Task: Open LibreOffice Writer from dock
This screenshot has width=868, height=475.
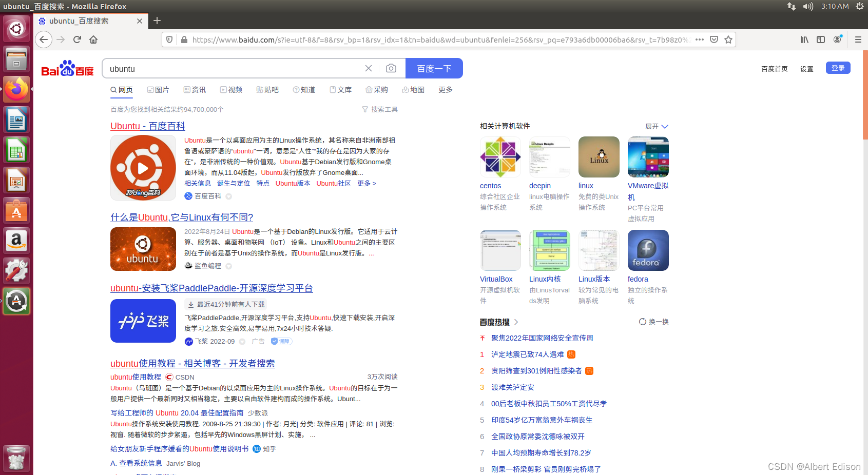Action: pyautogui.click(x=16, y=120)
